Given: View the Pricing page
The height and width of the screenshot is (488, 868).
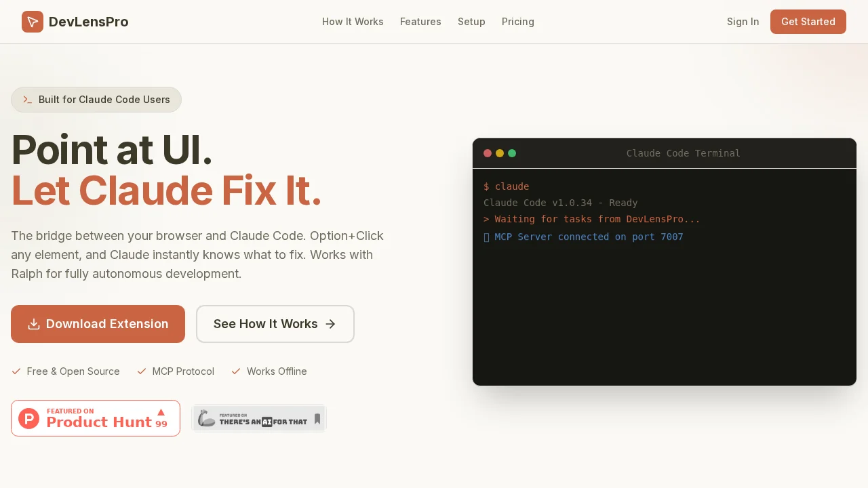Looking at the screenshot, I should 518,22.
